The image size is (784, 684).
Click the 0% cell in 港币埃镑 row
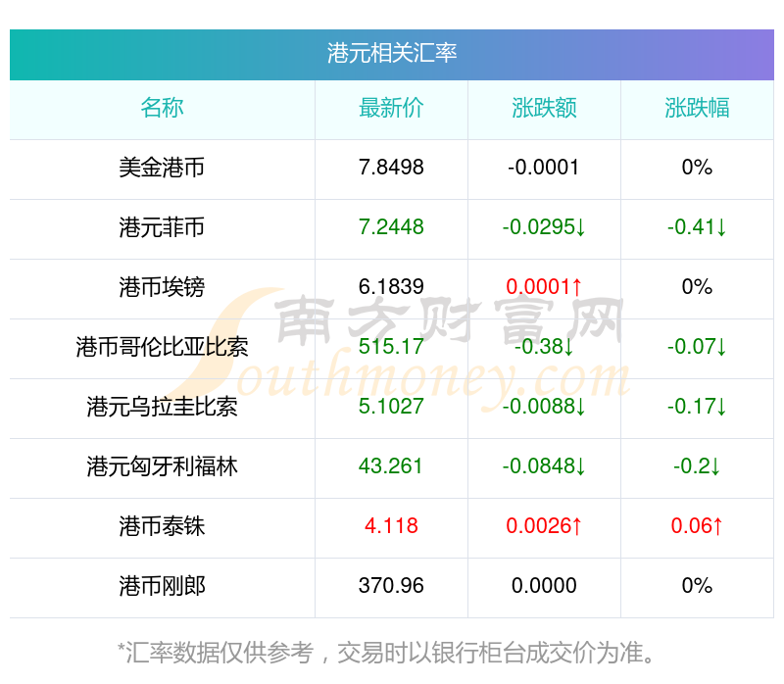pyautogui.click(x=697, y=287)
